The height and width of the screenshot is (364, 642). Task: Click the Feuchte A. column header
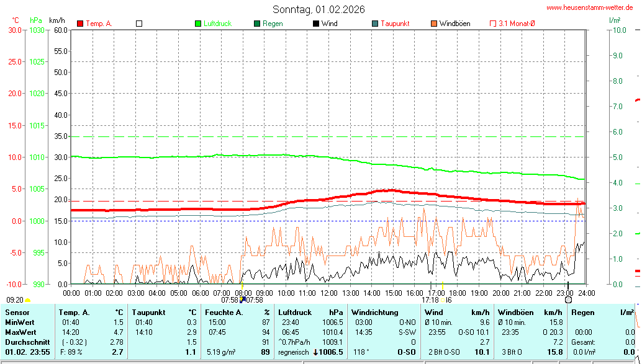click(x=224, y=313)
